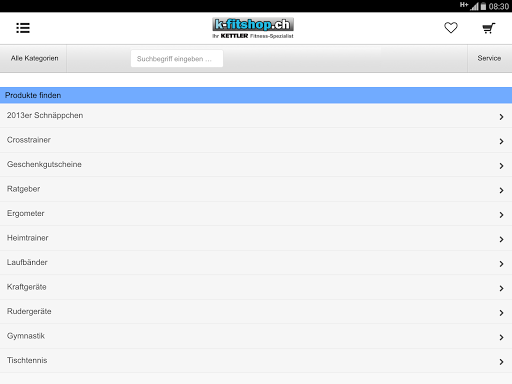Open the wishlist heart icon

pos(451,28)
